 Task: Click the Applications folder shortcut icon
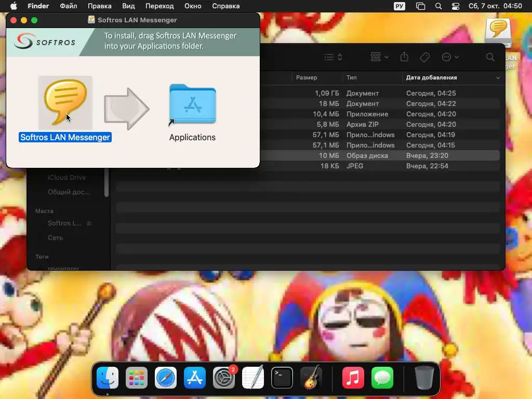pos(193,104)
